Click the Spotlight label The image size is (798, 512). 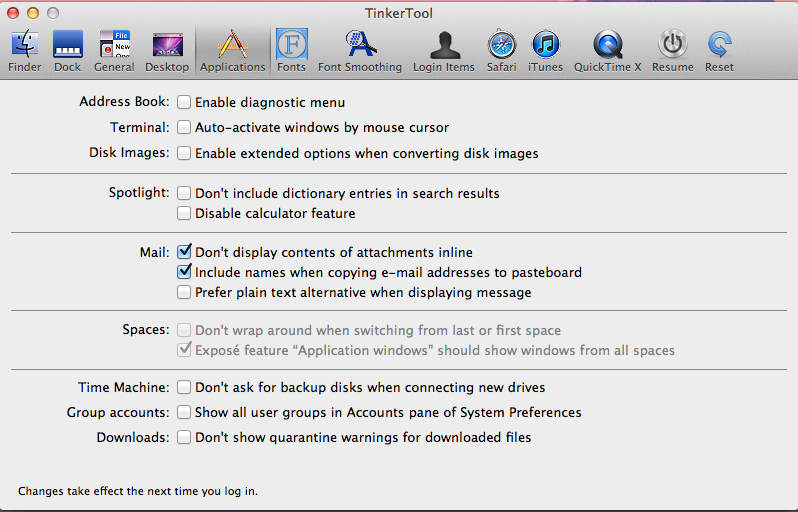click(139, 193)
